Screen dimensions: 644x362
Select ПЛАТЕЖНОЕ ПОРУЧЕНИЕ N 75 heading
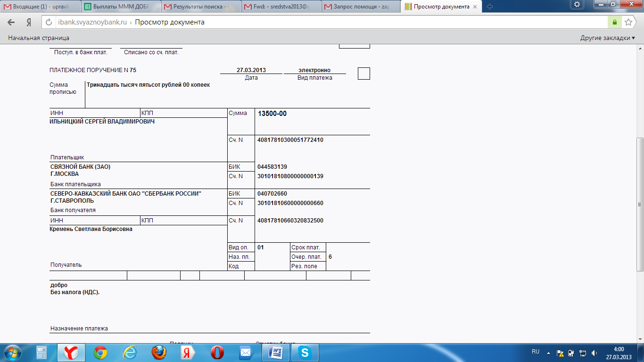[93, 70]
